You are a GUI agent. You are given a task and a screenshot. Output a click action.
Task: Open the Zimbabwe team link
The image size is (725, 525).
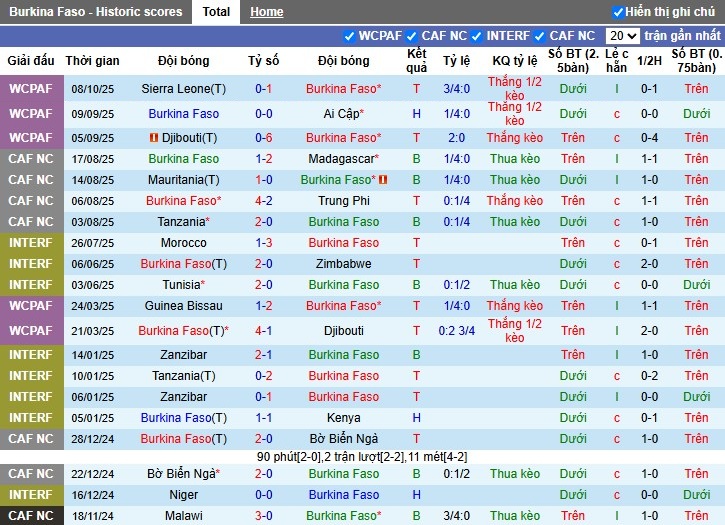click(x=343, y=264)
